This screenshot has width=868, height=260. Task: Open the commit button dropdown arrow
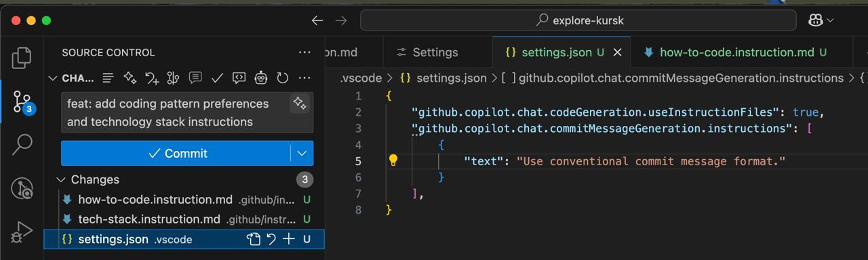(x=302, y=154)
